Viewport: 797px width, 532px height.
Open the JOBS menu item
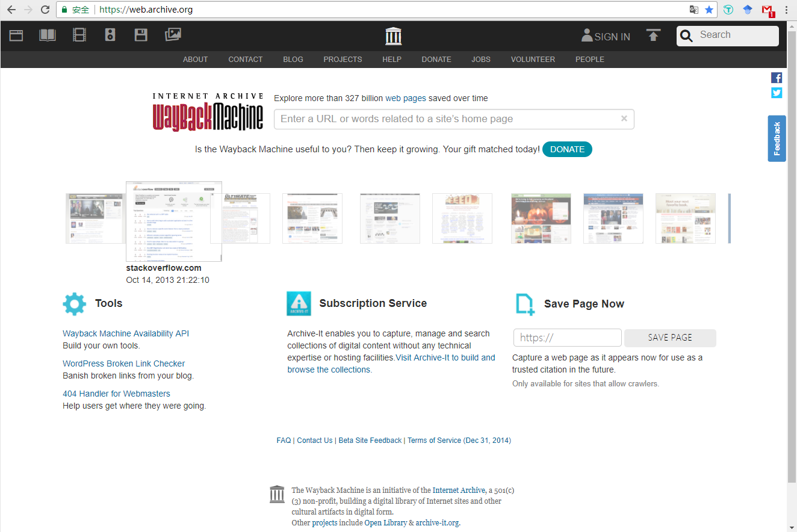tap(481, 60)
